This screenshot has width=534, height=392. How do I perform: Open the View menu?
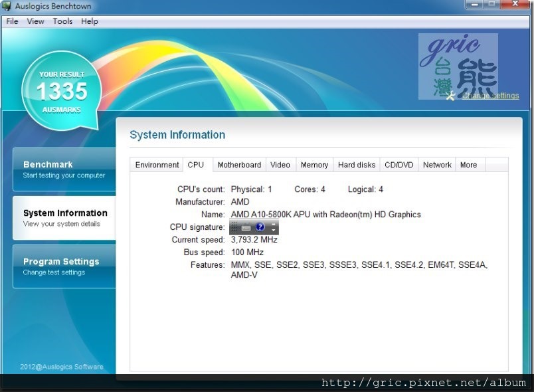[35, 21]
